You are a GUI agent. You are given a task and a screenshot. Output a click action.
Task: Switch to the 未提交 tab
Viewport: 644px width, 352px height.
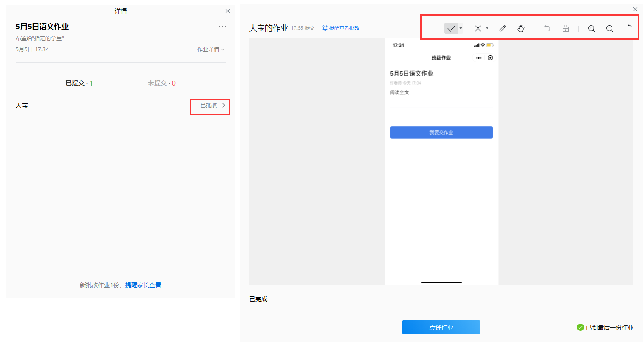(161, 83)
